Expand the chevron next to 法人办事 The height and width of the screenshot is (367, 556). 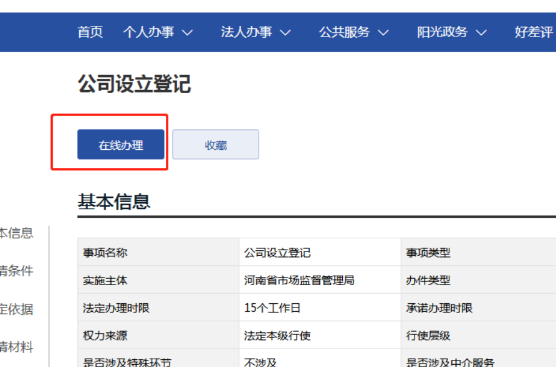pyautogui.click(x=285, y=33)
